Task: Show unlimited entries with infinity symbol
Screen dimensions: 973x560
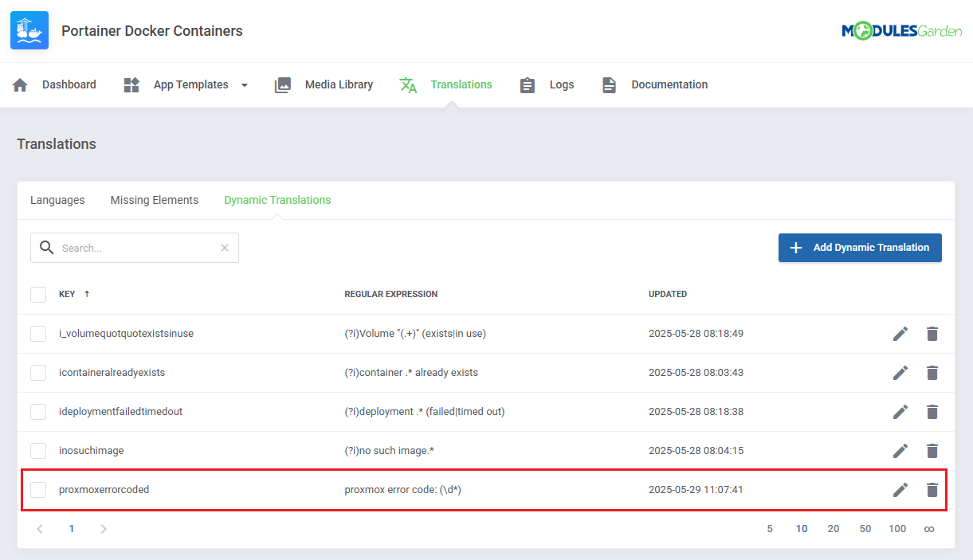Action: tap(929, 529)
